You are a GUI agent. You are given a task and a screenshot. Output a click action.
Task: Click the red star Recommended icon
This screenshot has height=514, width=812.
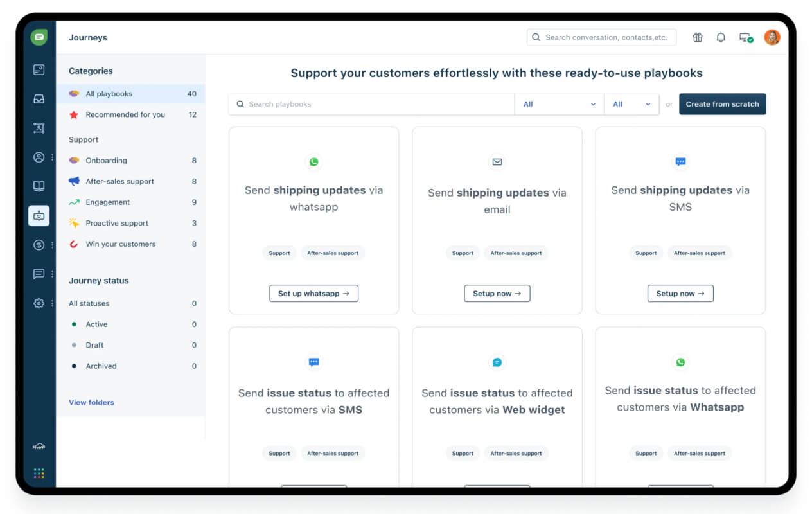[x=74, y=114]
